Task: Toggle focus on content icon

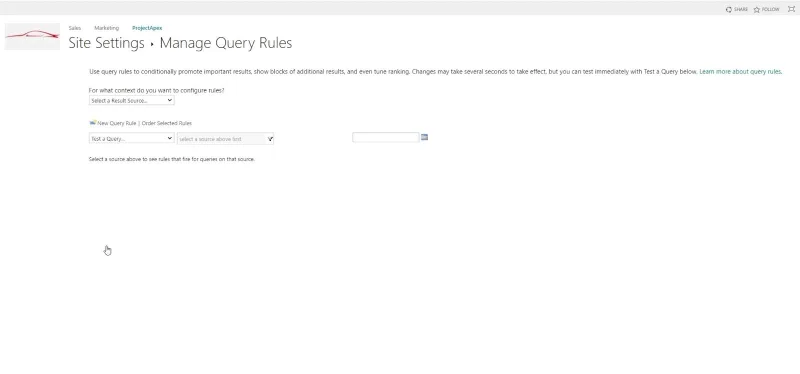Action: [x=791, y=9]
